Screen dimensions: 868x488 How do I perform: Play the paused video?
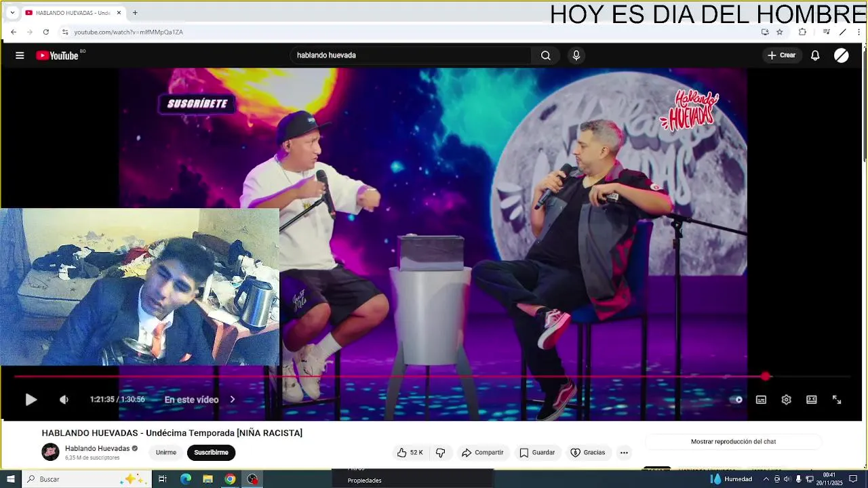[31, 400]
